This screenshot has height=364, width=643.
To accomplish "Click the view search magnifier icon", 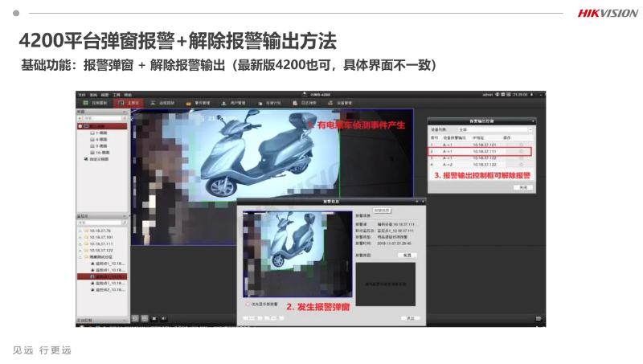I will click(125, 118).
